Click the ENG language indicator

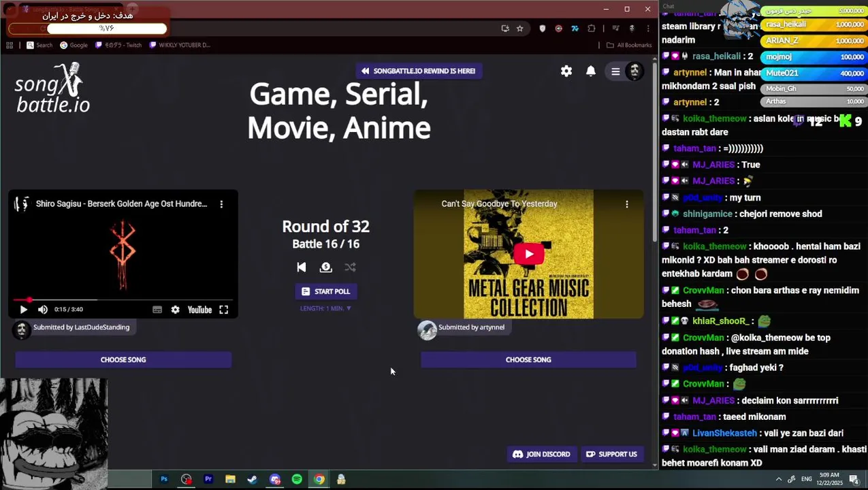point(807,479)
